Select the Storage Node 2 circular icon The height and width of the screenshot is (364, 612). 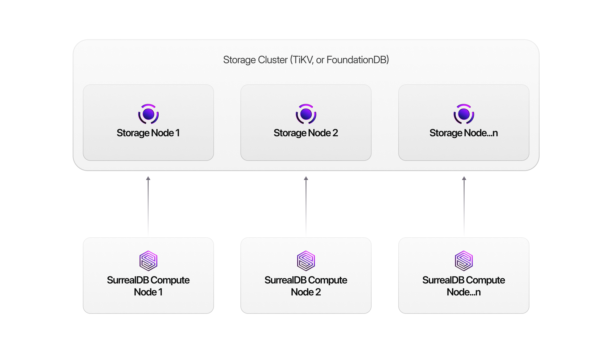click(306, 114)
